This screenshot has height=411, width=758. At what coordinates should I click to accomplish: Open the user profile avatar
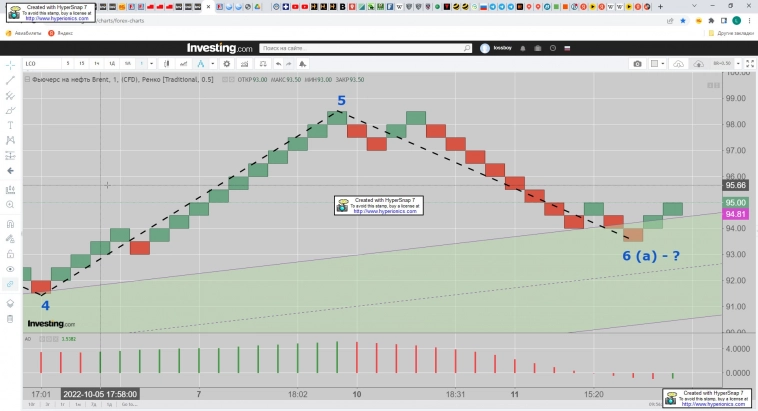click(485, 48)
